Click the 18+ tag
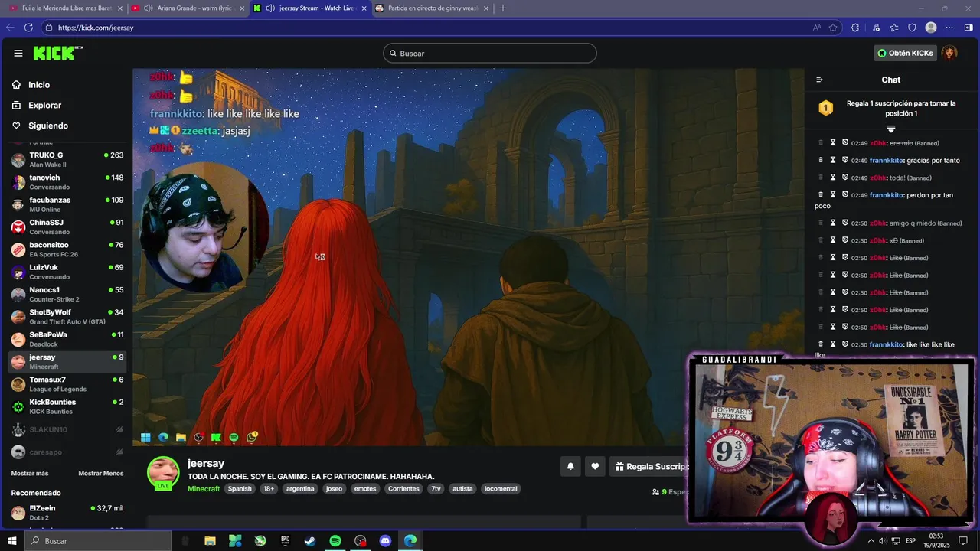 click(x=269, y=489)
